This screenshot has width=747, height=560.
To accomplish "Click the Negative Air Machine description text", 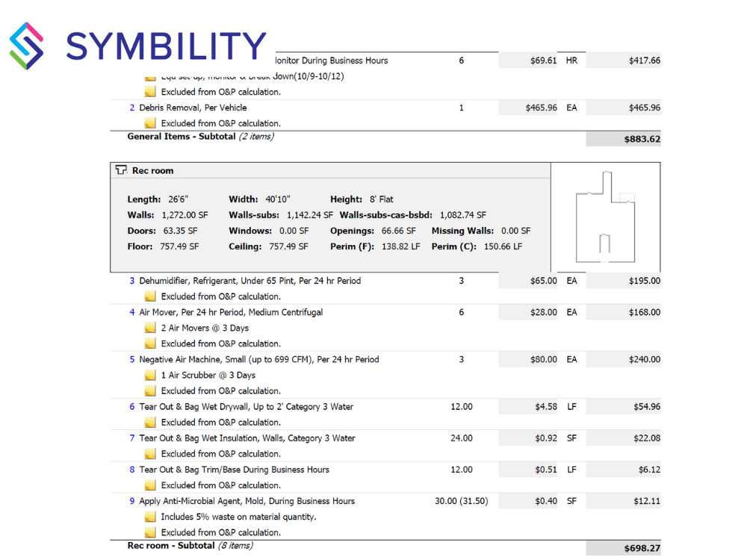I will point(258,359).
